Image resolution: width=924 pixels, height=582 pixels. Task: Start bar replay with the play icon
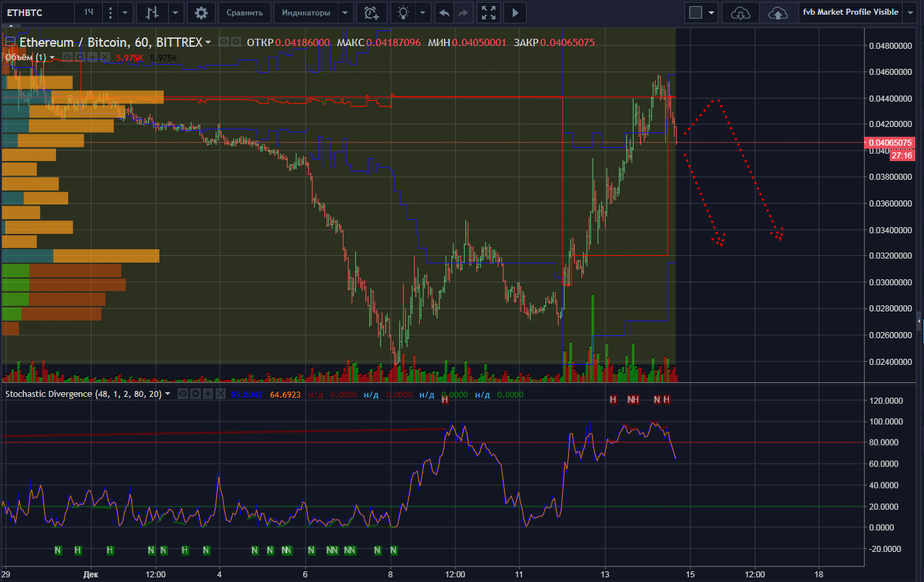point(515,13)
